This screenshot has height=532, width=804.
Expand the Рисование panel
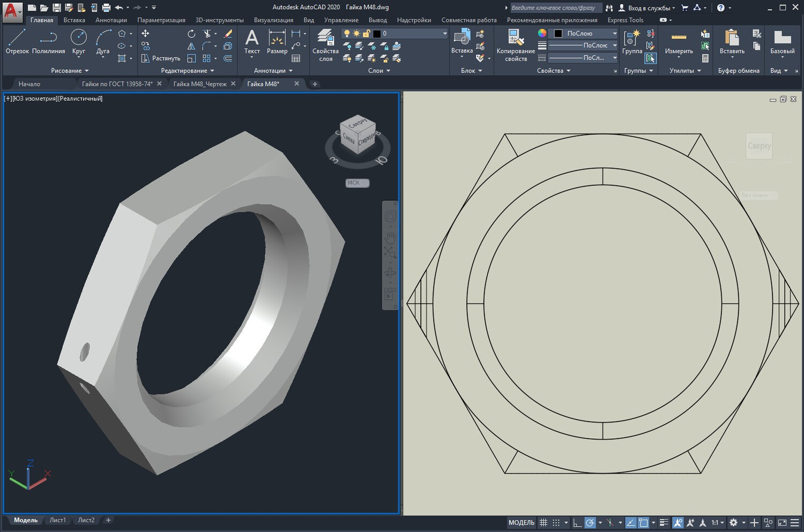pyautogui.click(x=70, y=71)
